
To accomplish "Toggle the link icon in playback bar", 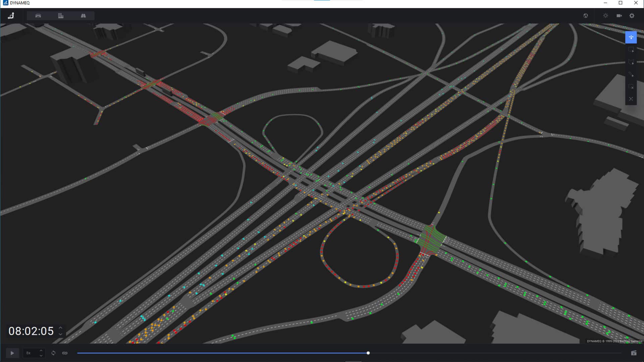I will pyautogui.click(x=65, y=353).
